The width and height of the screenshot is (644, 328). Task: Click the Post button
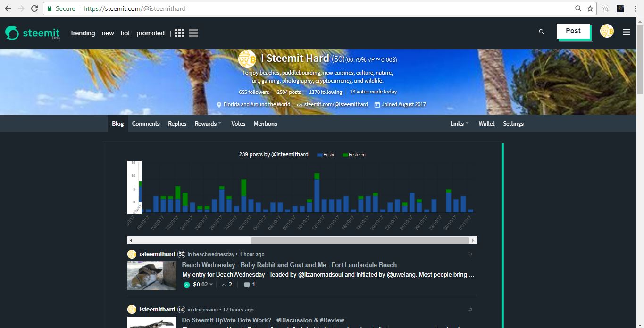pos(573,31)
